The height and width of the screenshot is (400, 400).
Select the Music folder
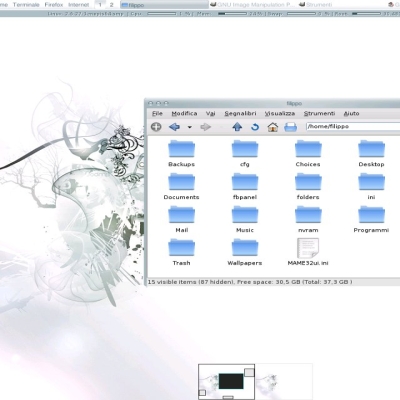pyautogui.click(x=245, y=220)
